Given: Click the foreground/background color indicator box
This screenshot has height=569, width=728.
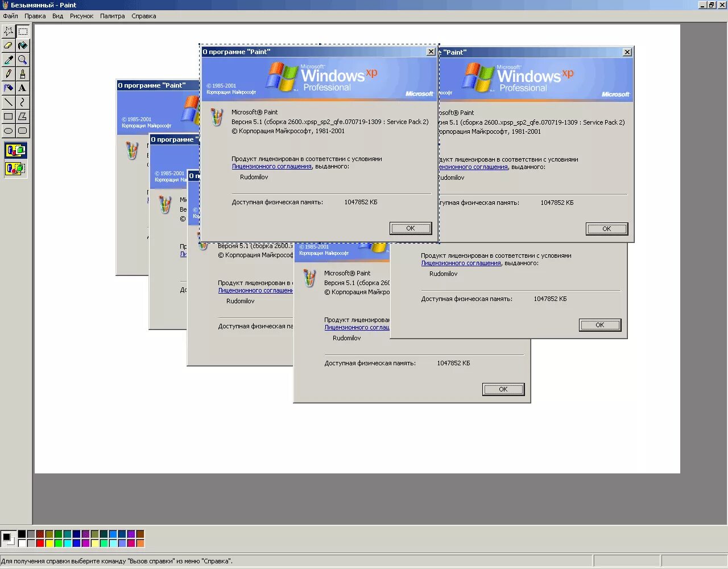Looking at the screenshot, I should point(9,538).
